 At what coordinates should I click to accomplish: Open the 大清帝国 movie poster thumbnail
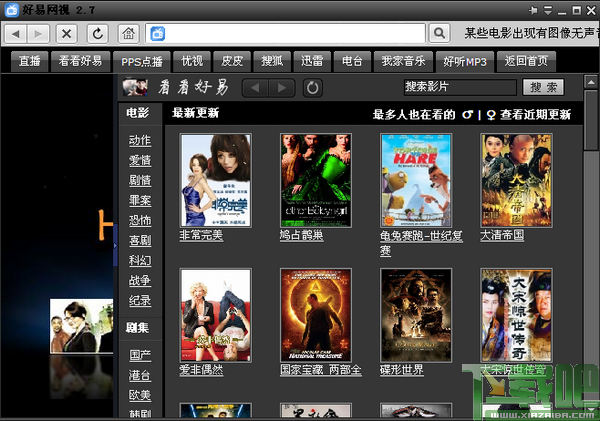[x=517, y=180]
